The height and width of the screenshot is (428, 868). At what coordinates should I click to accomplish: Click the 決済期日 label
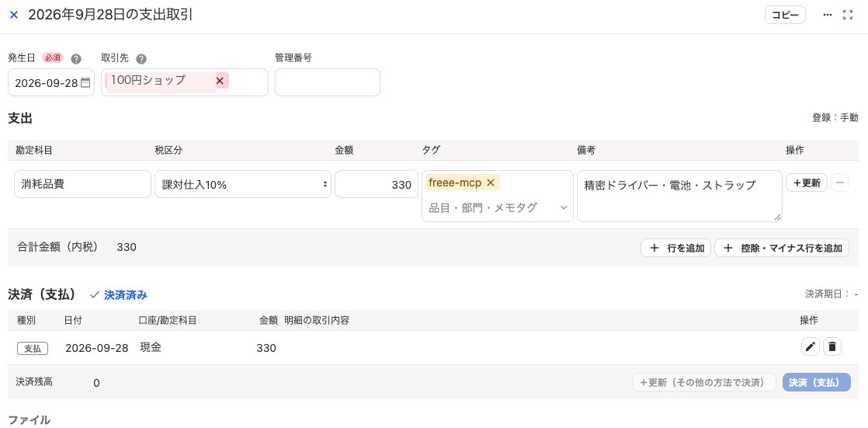tap(827, 294)
